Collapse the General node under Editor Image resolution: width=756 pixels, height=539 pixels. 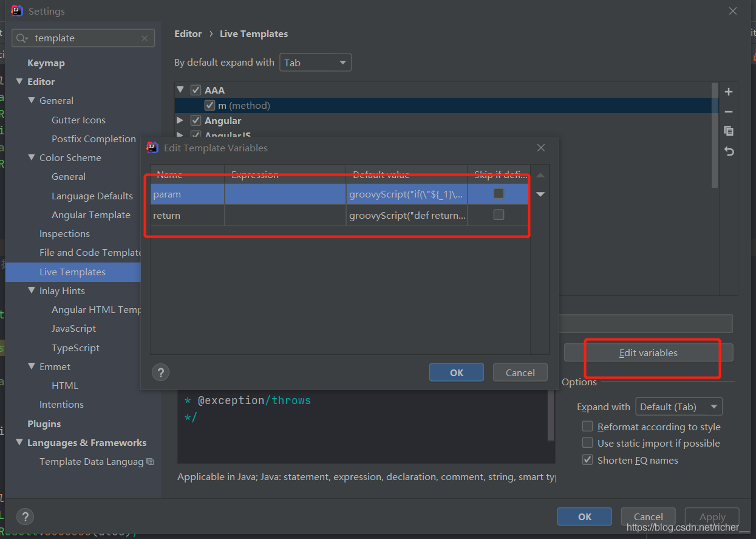[x=32, y=100]
